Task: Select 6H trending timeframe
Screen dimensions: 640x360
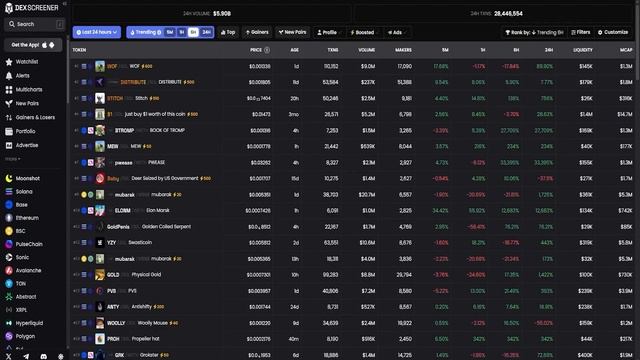Action: (193, 32)
